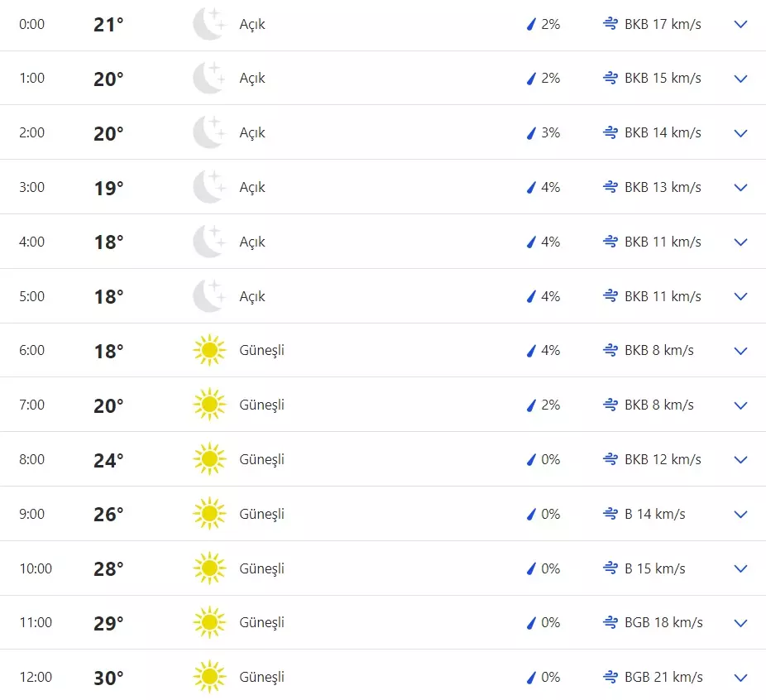Click the moon icon in the 5:00 row

tap(208, 296)
